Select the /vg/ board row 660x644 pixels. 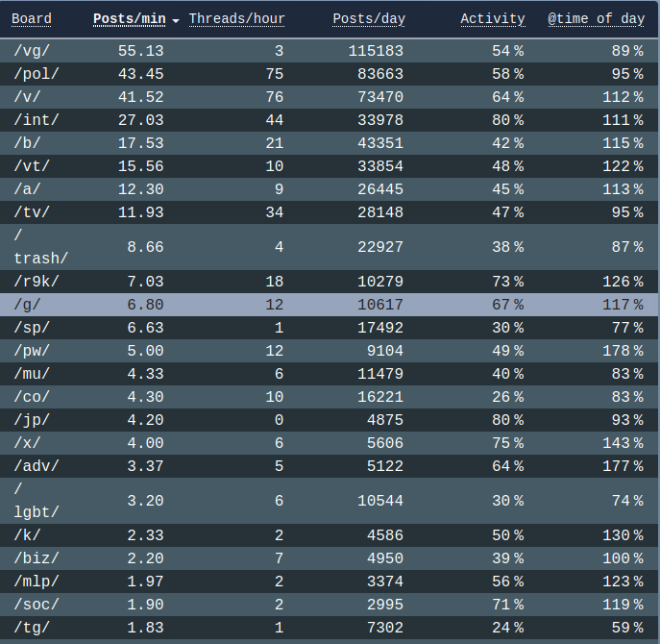click(x=329, y=51)
